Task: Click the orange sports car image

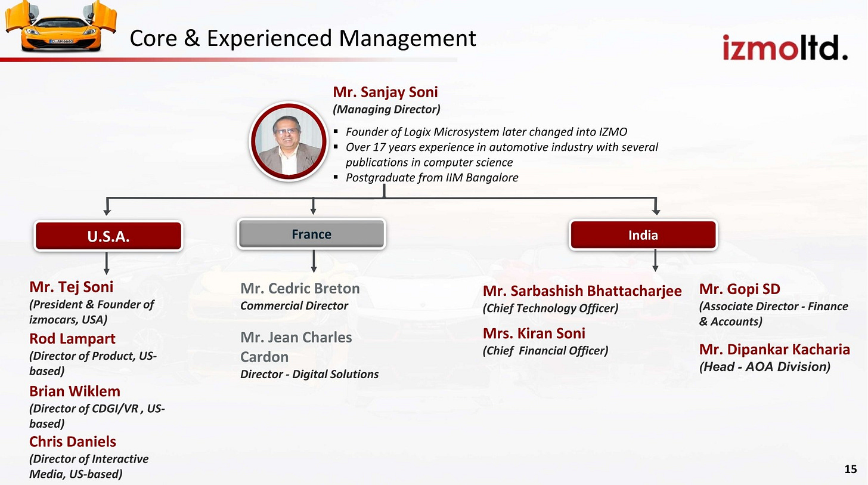Action: coord(61,26)
